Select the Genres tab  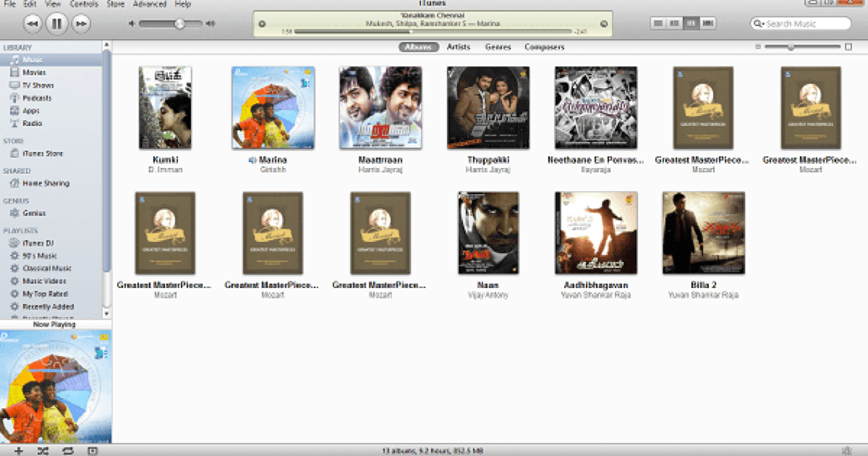[498, 47]
